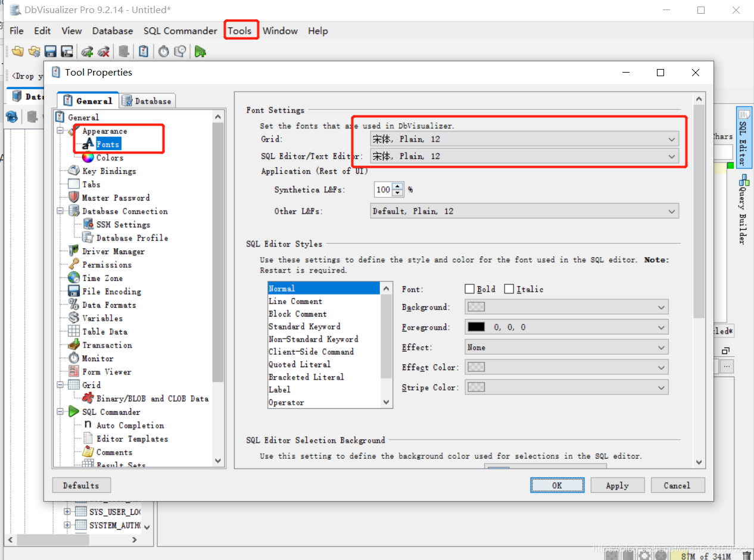This screenshot has width=754, height=560.
Task: Open the clock-style monitor toolbar icon
Action: coord(163,51)
